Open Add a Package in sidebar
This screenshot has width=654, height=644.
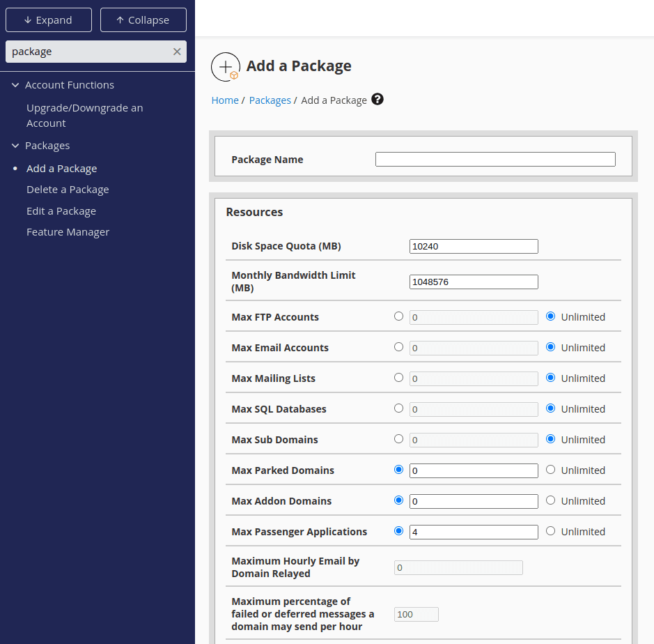click(x=62, y=169)
